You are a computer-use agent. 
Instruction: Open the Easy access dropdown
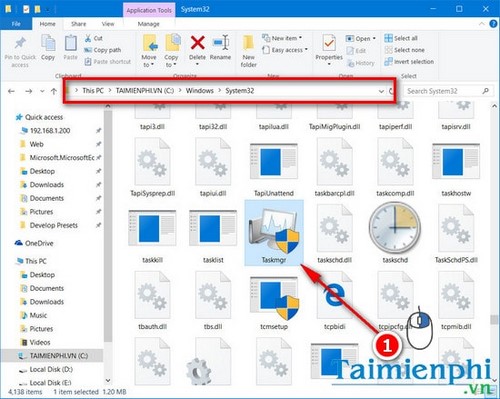click(285, 50)
